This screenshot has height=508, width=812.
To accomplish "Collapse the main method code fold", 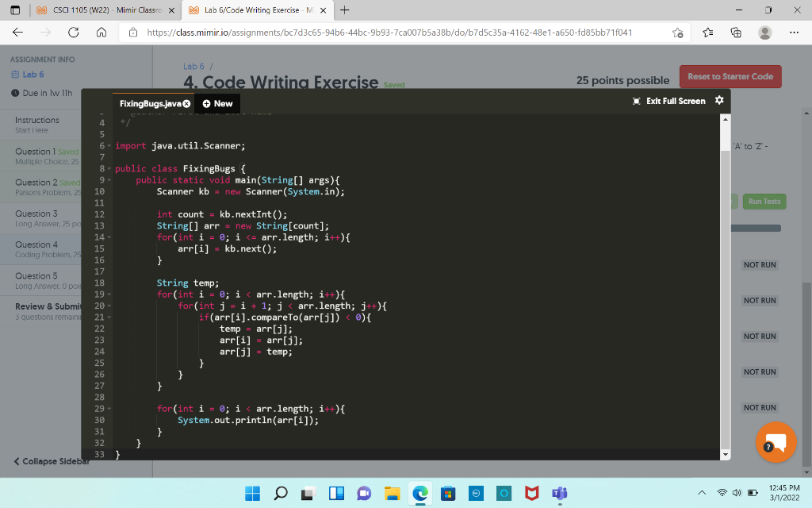I will pyautogui.click(x=108, y=180).
